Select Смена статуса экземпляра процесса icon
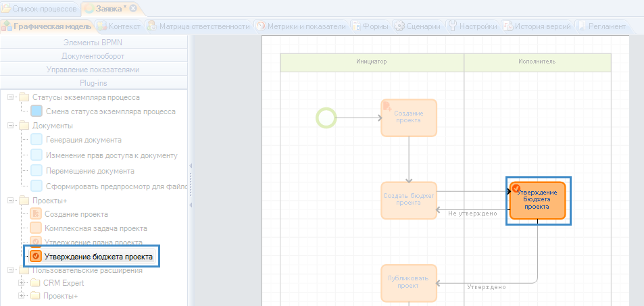Image resolution: width=644 pixels, height=306 pixels. [x=36, y=111]
